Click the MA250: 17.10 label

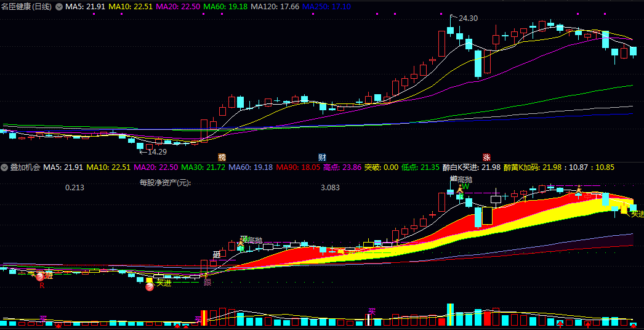coord(325,7)
